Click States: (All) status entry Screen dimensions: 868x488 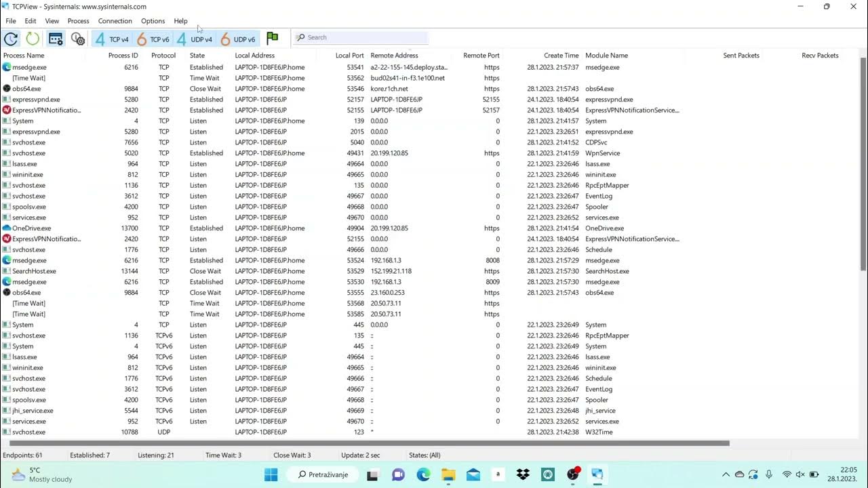(x=425, y=455)
